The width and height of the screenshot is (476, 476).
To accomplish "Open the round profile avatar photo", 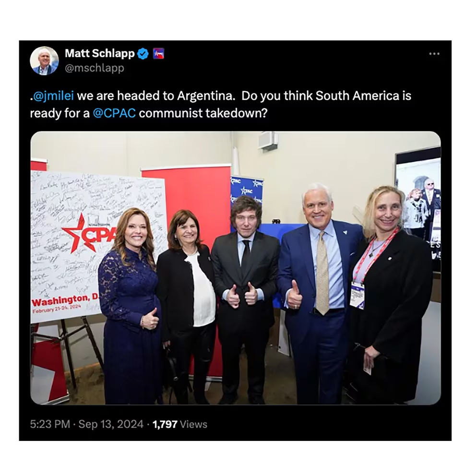I will click(44, 61).
